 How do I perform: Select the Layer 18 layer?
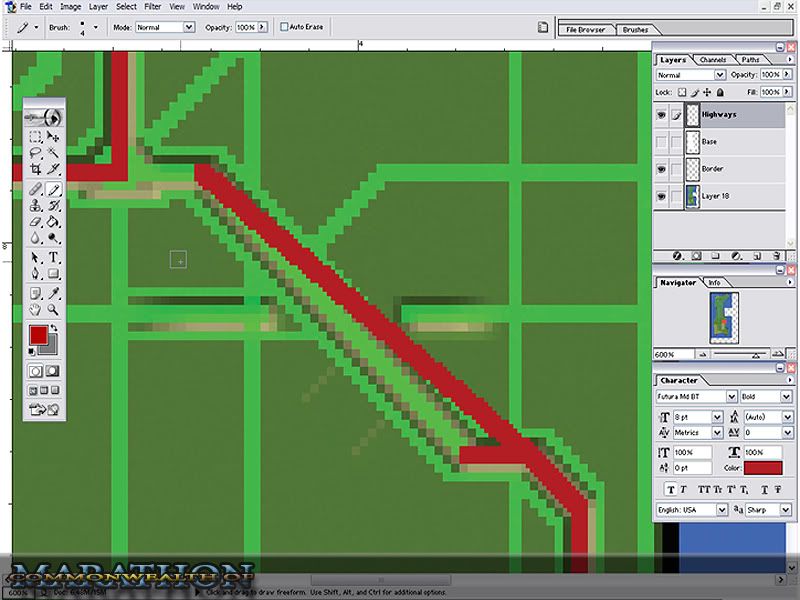click(730, 196)
